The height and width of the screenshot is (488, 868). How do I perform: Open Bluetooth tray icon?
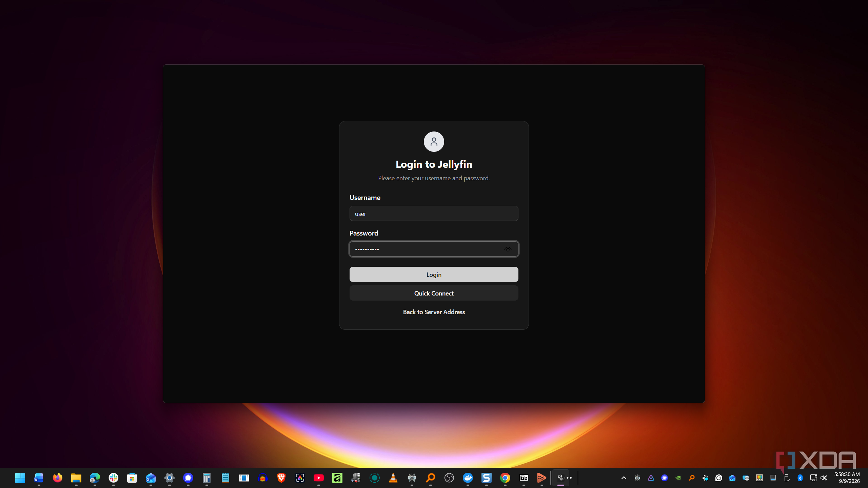[800, 478]
